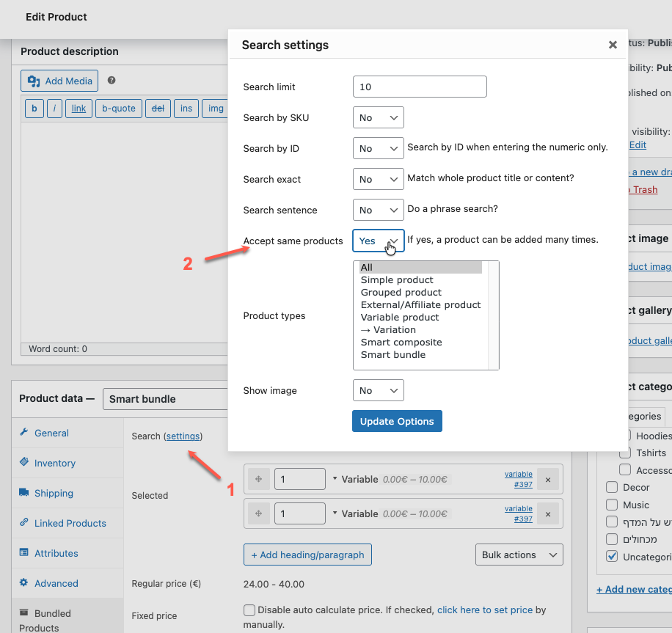
Task: Remove the first Variable bundled item
Action: [x=548, y=480]
